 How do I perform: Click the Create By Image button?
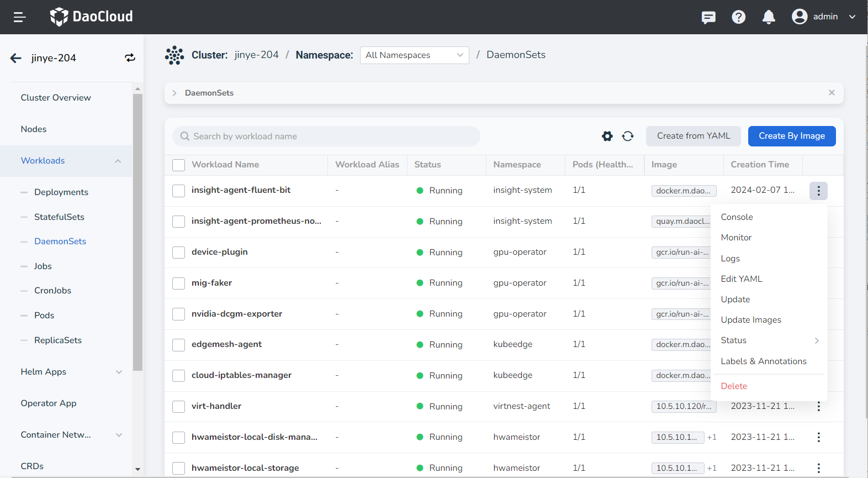tap(791, 136)
